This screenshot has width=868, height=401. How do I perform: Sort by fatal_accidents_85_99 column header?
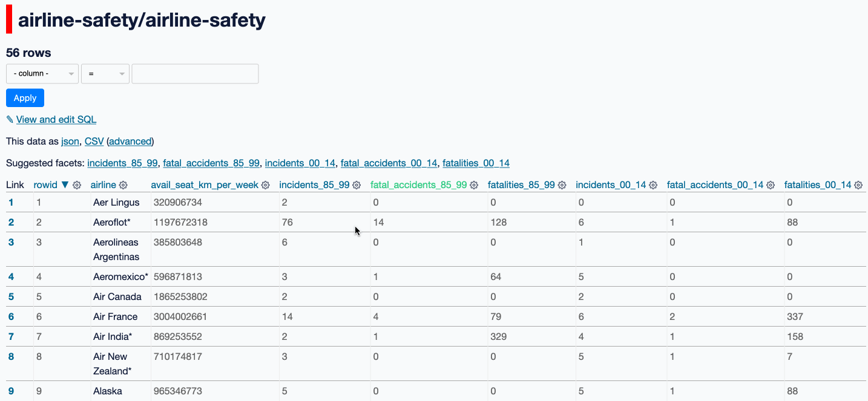tap(419, 185)
